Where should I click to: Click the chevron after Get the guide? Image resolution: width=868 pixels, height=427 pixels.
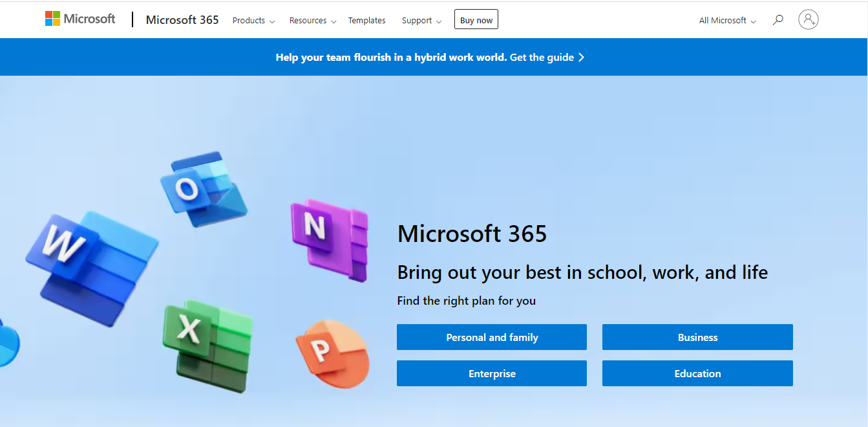(x=581, y=57)
